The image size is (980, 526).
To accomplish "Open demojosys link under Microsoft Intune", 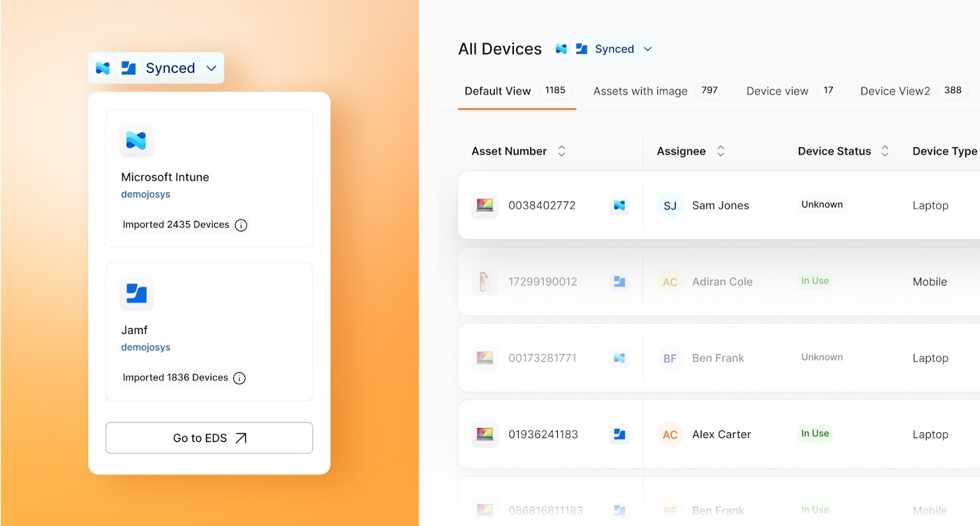I will pos(146,194).
